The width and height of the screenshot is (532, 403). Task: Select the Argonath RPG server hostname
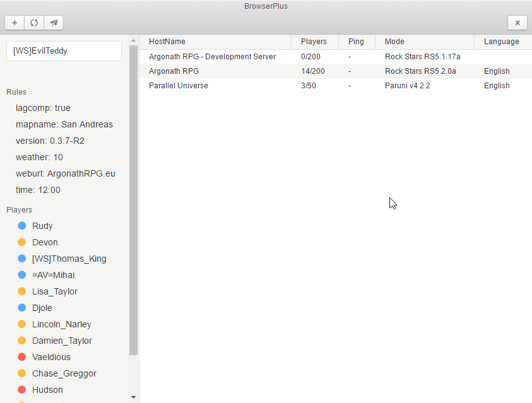pos(174,71)
